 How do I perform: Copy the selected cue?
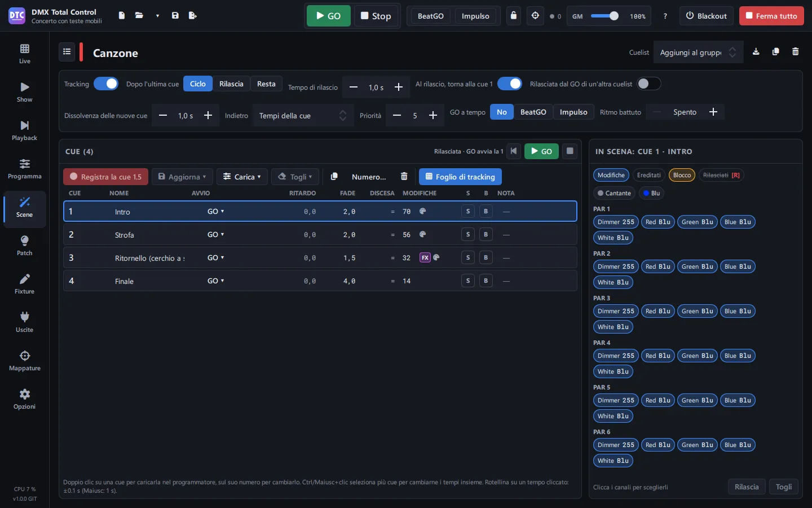[x=334, y=177]
